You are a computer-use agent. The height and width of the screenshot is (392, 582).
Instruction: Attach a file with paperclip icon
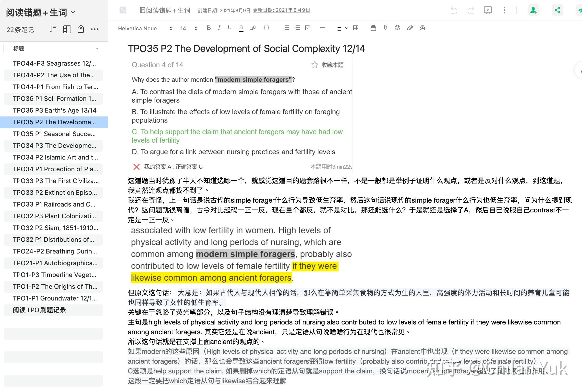coord(410,28)
